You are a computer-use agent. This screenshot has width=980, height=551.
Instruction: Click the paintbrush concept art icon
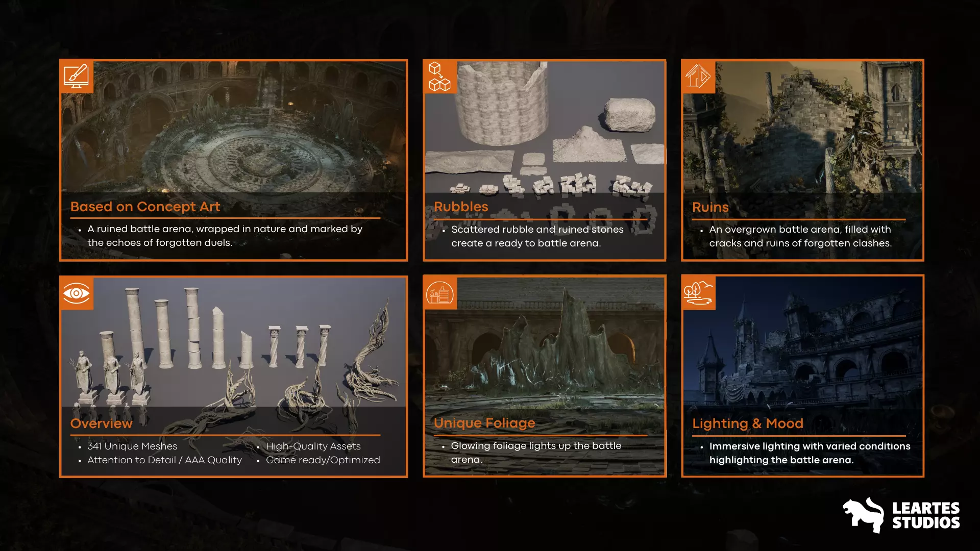tap(76, 77)
